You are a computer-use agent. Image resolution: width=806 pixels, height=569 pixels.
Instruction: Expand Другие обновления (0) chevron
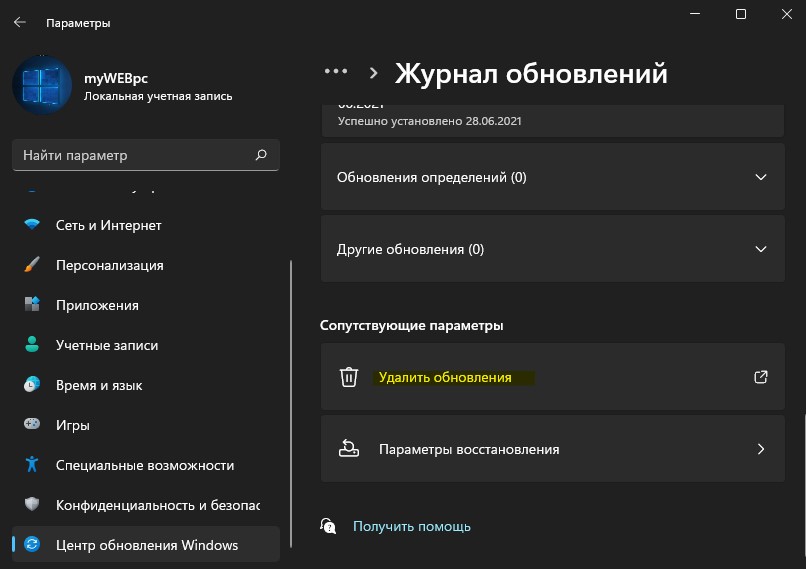(761, 249)
